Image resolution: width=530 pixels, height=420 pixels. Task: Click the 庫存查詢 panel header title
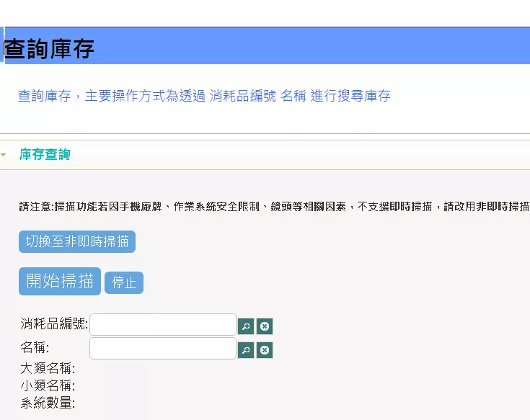tap(45, 155)
